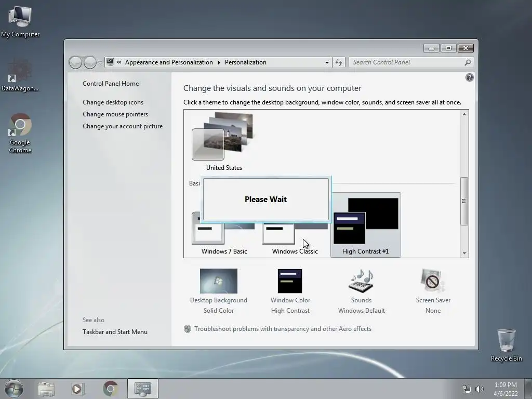
Task: Open Change desktop icons link
Action: point(113,102)
